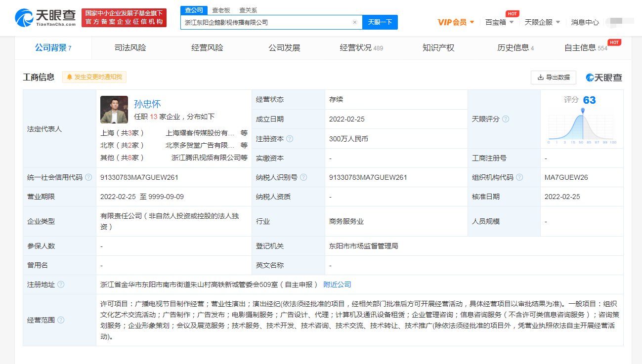Click help icon next to 天眼评分
This screenshot has width=642, height=364.
click(506, 119)
